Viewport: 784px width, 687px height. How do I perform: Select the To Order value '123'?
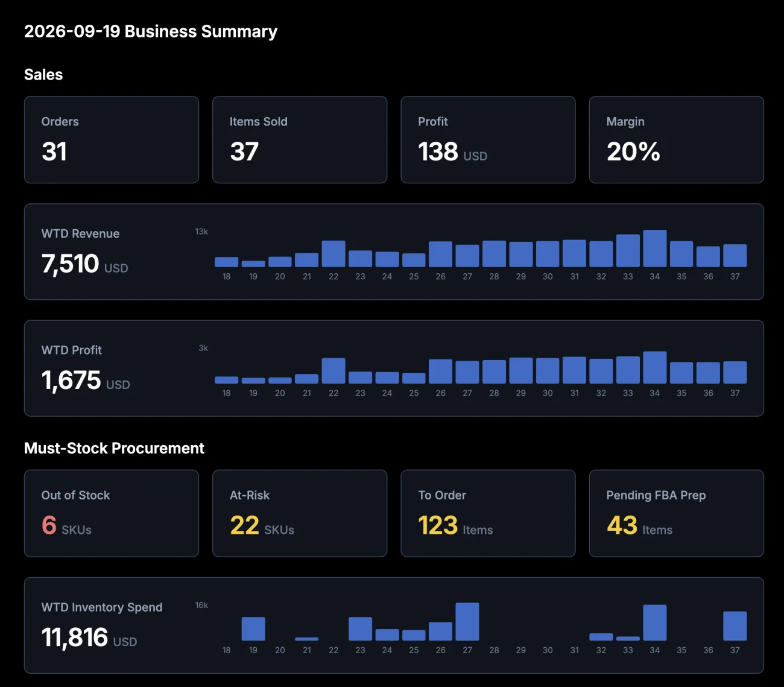point(438,525)
